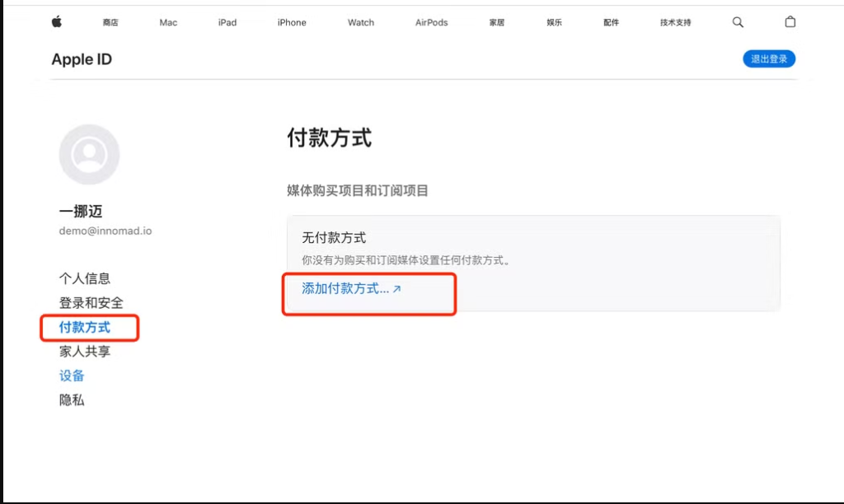
Task: Select 家人共享 in the sidebar
Action: pyautogui.click(x=85, y=352)
